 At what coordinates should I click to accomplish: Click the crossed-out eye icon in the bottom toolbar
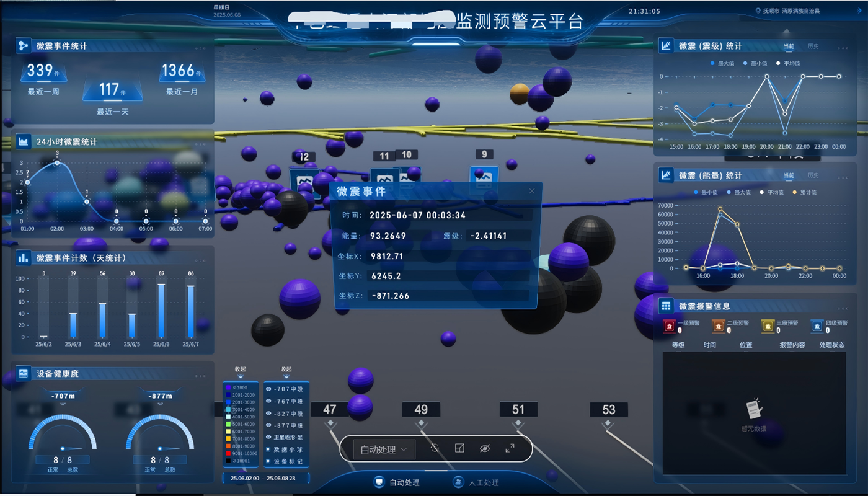[x=485, y=448]
